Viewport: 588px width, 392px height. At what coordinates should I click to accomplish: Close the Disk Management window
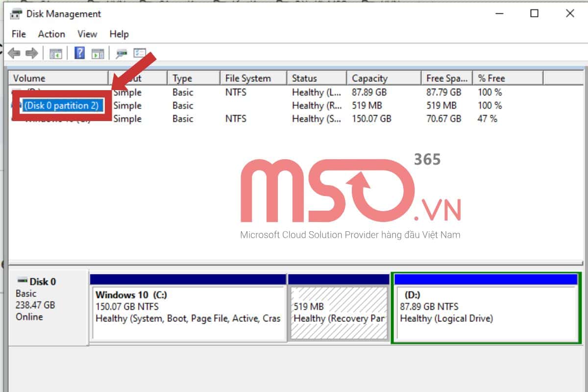(x=570, y=14)
